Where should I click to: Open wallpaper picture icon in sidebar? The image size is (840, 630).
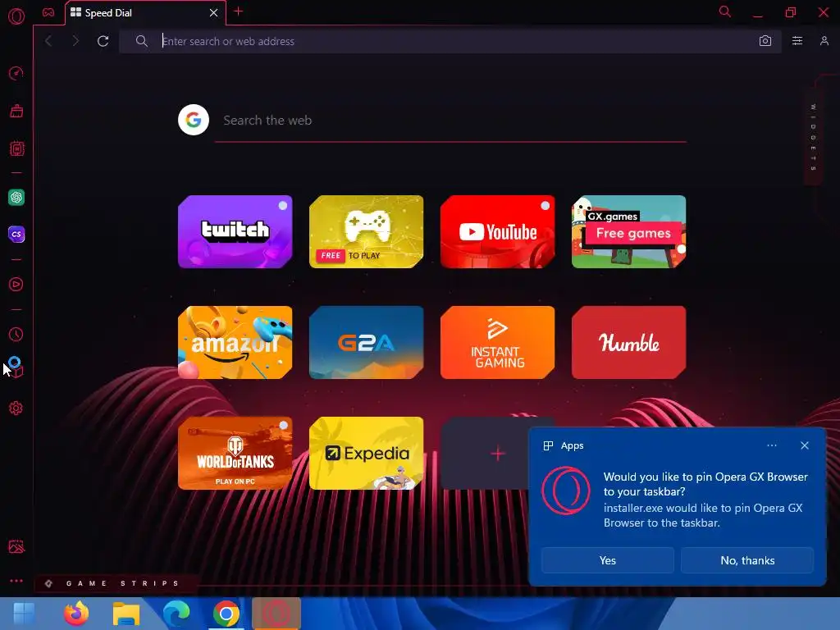(x=16, y=546)
